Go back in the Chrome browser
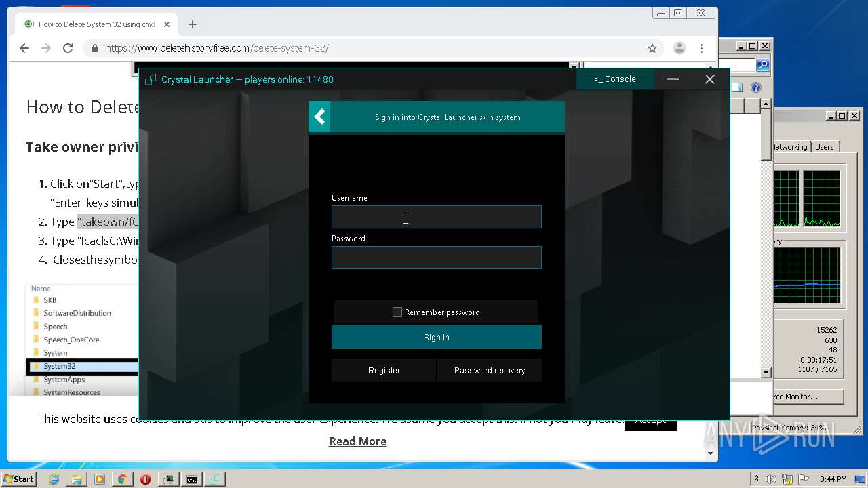The image size is (868, 488). [x=24, y=48]
